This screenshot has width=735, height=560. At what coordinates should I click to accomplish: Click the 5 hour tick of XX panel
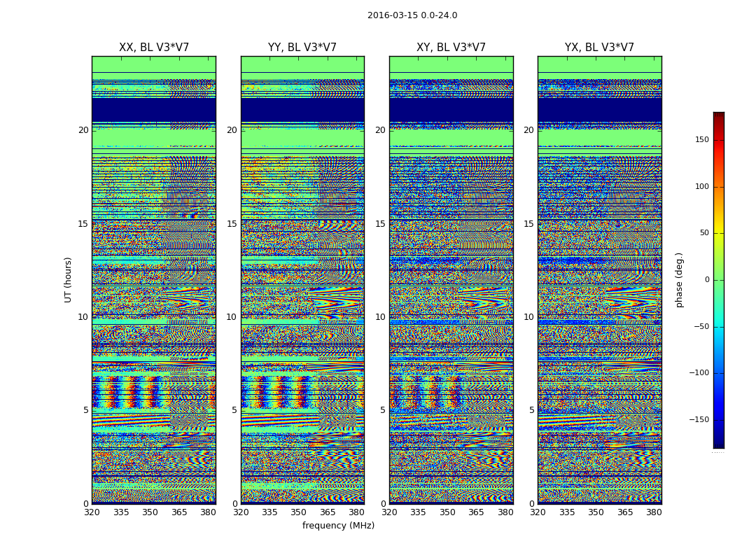pos(86,410)
